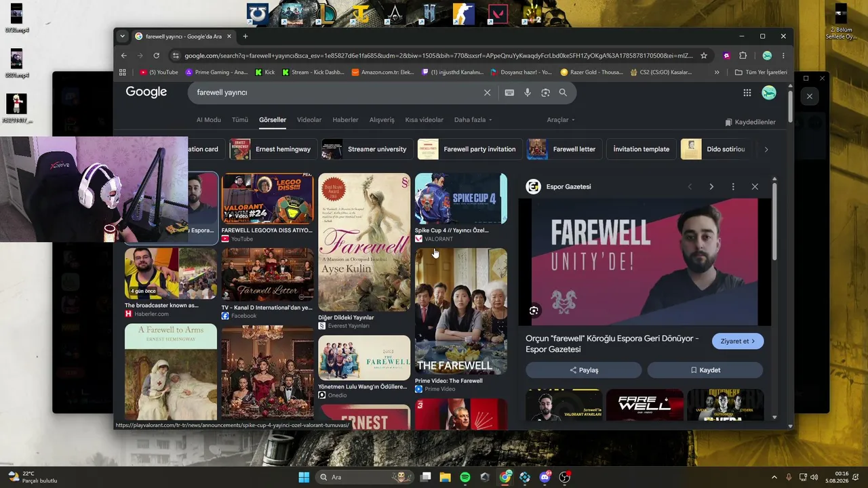Click the 'Ziyaret et' visit button
The height and width of the screenshot is (488, 868).
coord(738,341)
